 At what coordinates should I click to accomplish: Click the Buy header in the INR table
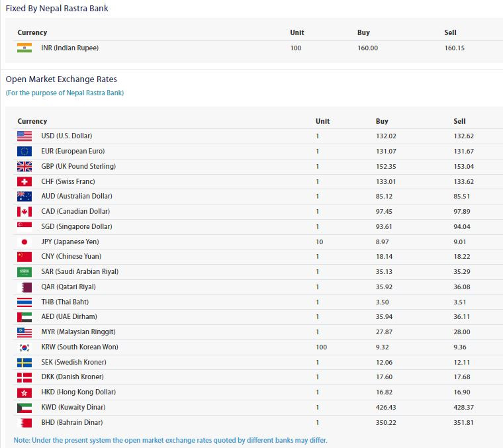coord(363,33)
